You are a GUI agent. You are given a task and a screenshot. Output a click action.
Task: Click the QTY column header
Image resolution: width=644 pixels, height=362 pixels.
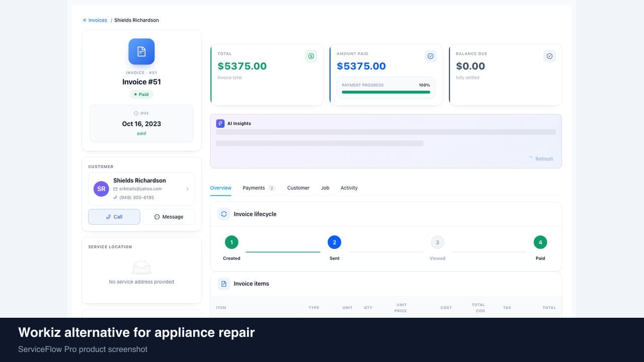pyautogui.click(x=368, y=308)
